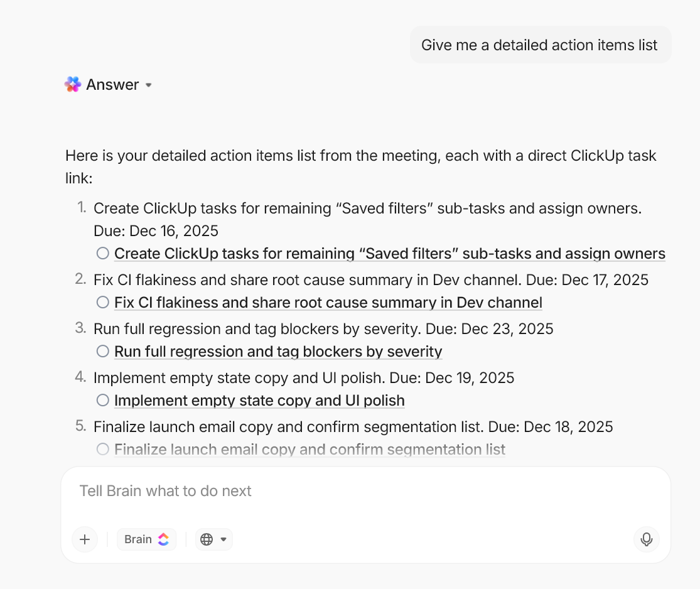Open the Fix CI flakiness task link
This screenshot has height=589, width=700.
point(328,302)
